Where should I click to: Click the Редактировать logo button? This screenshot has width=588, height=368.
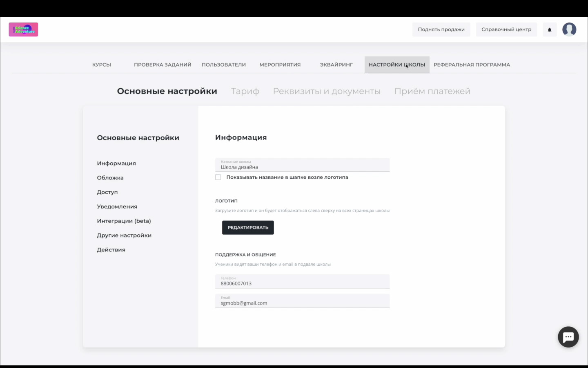pos(248,227)
